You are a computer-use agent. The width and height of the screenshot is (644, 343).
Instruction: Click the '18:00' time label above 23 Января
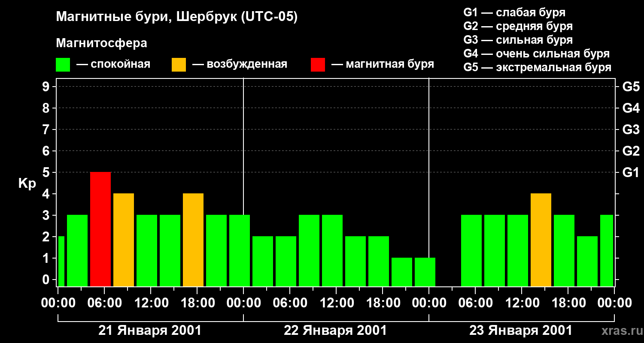tap(568, 303)
